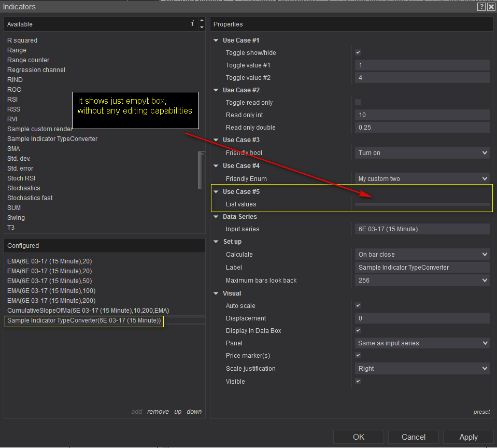Click the Available list scrollbar thumb
497x448 pixels.
coord(202,170)
